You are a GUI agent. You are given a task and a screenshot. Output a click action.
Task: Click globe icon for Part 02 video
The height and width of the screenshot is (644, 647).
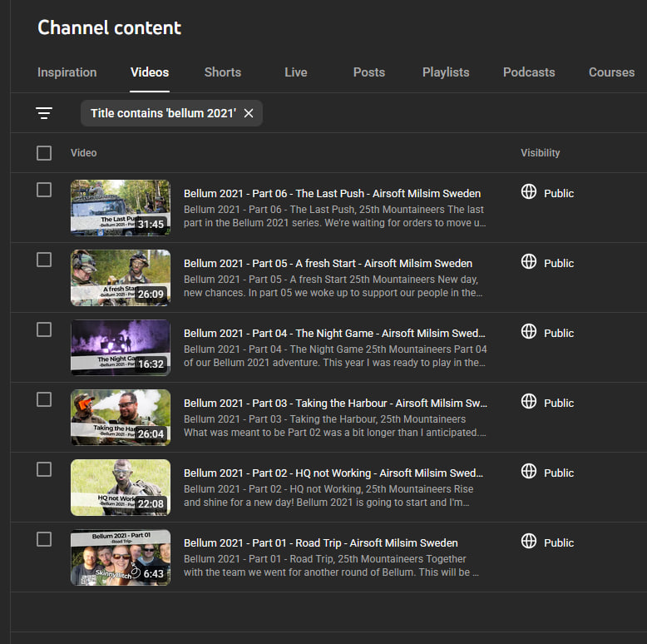coord(529,472)
